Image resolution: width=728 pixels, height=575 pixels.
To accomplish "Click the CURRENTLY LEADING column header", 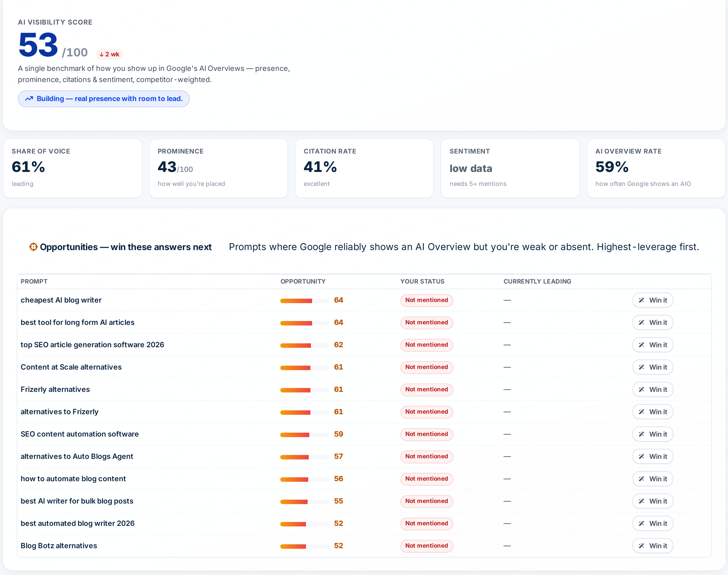I will (537, 281).
